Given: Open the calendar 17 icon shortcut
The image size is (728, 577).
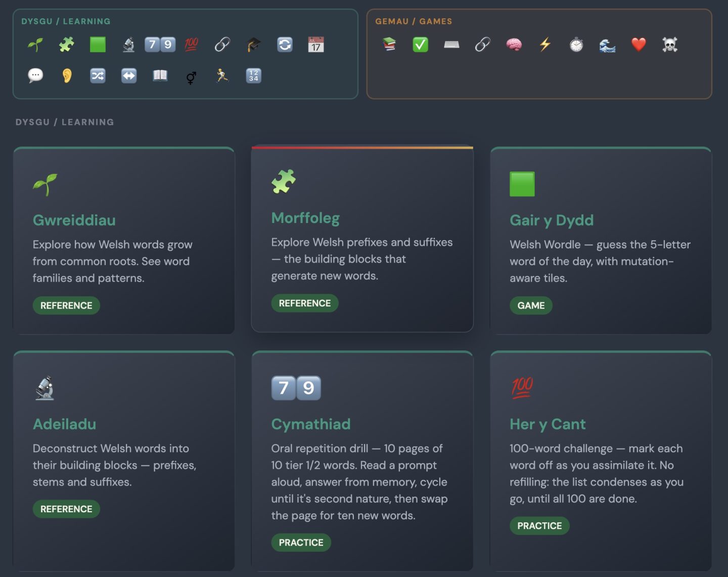Looking at the screenshot, I should point(316,45).
